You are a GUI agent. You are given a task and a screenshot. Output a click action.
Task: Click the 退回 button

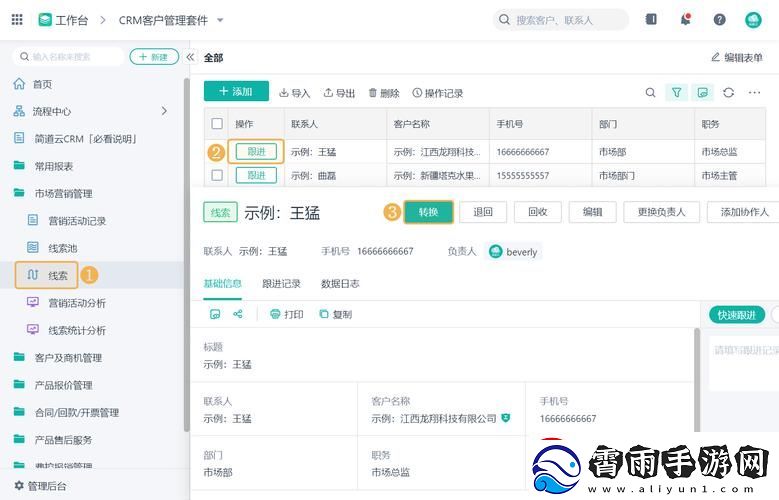[x=483, y=212]
